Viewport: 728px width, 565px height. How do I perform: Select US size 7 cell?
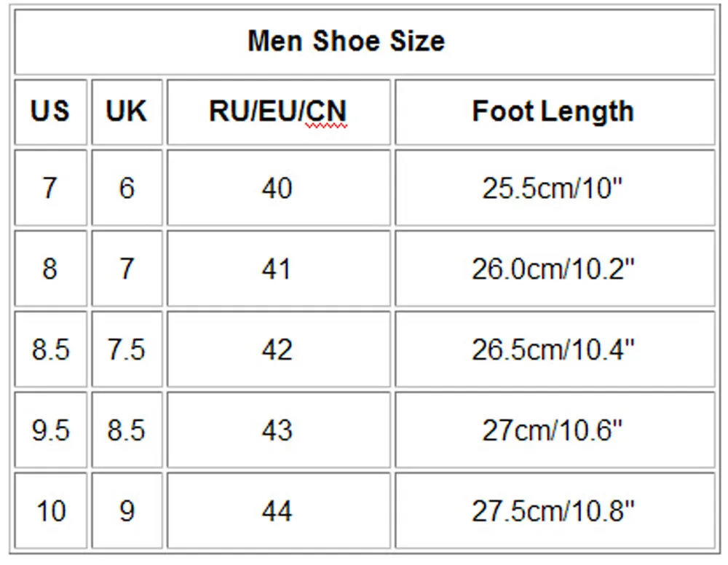(x=50, y=189)
